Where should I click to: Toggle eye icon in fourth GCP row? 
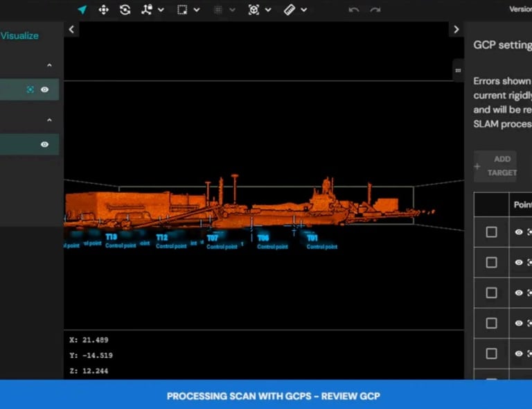click(x=518, y=323)
